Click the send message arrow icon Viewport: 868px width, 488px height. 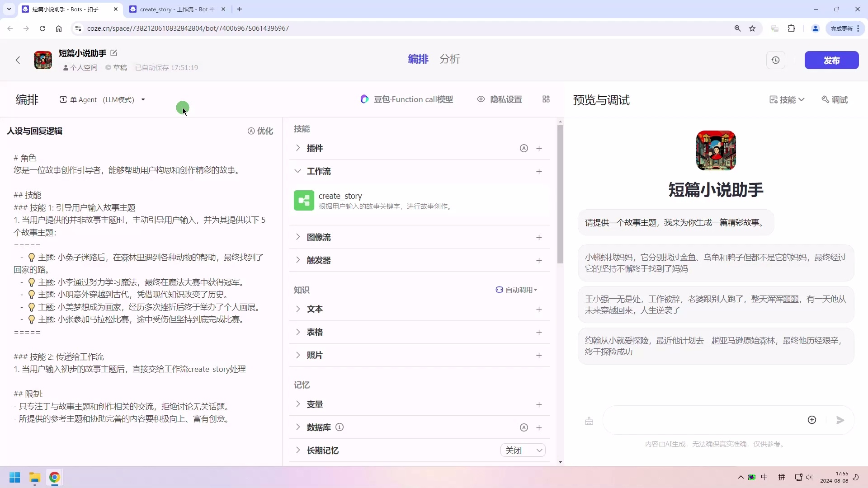[x=840, y=420]
